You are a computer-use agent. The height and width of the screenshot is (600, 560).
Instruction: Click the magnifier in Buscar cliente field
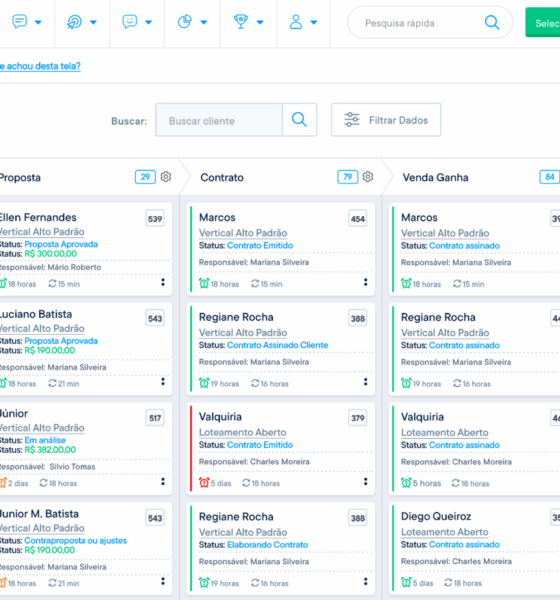click(299, 119)
